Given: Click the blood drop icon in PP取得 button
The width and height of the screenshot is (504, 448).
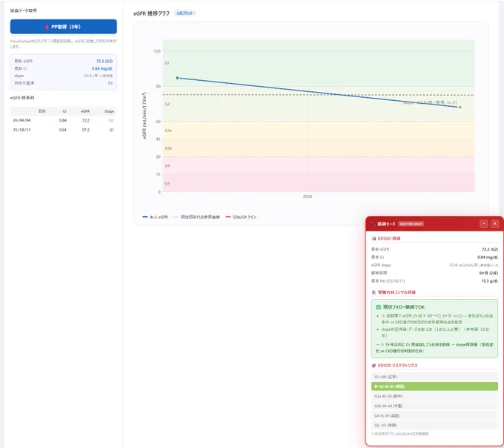Looking at the screenshot, I should (47, 27).
